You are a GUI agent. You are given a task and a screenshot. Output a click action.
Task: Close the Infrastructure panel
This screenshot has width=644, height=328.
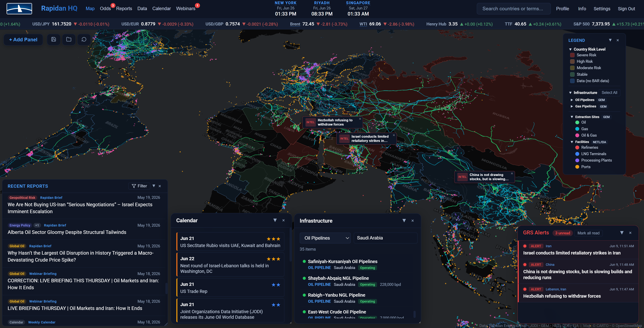pos(412,221)
